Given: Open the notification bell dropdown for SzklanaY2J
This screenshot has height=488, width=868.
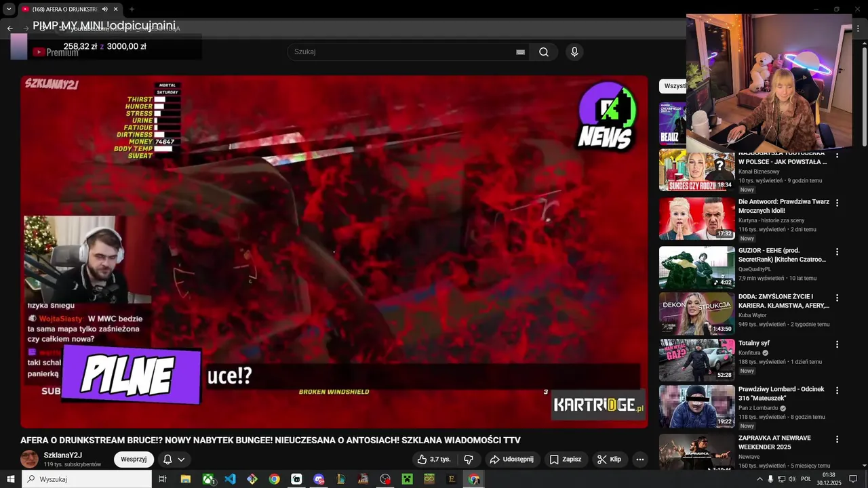Looking at the screenshot, I should [x=174, y=460].
